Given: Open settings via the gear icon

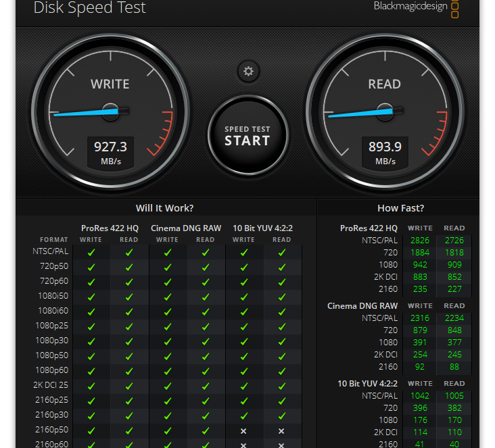Looking at the screenshot, I should pos(248,72).
